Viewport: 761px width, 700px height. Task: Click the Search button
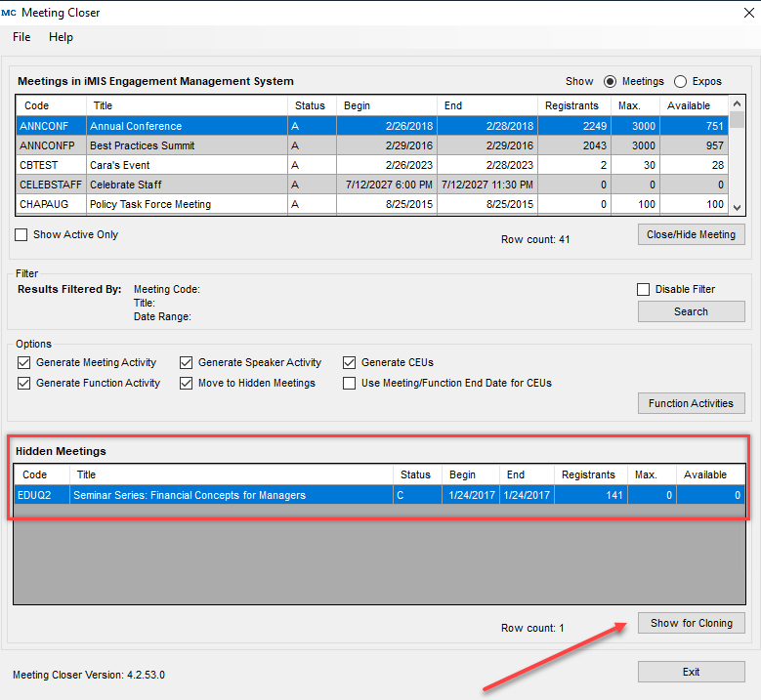691,311
